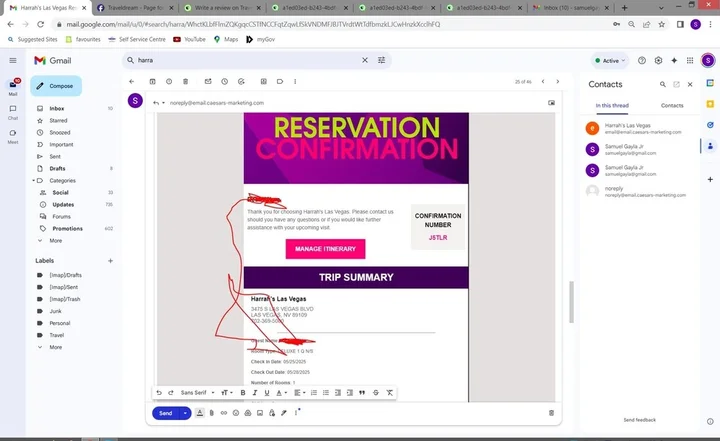Click the Compose button
The width and height of the screenshot is (720, 441).
coord(56,86)
